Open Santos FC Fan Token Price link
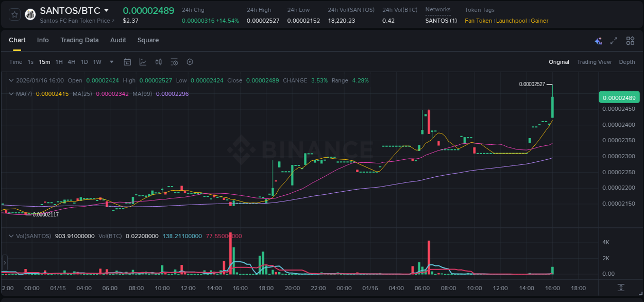Screen dimensions: 644x302 click(x=77, y=21)
